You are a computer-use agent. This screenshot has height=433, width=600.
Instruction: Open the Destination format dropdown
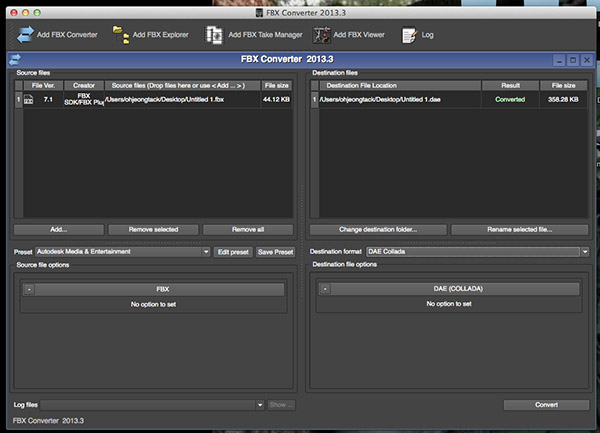585,252
